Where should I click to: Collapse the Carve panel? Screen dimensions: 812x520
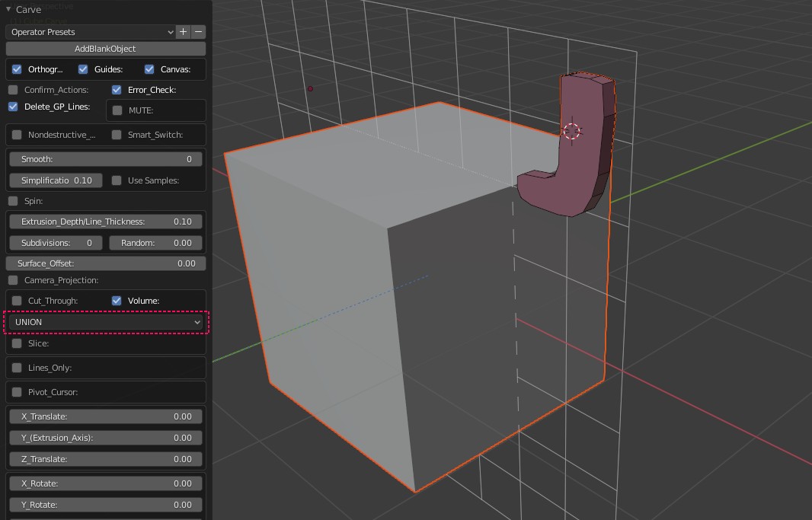pyautogui.click(x=8, y=10)
